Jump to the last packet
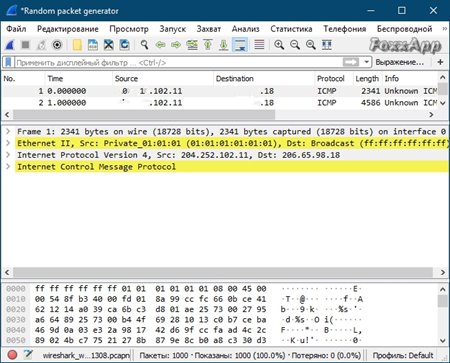The height and width of the screenshot is (363, 450). [x=224, y=45]
